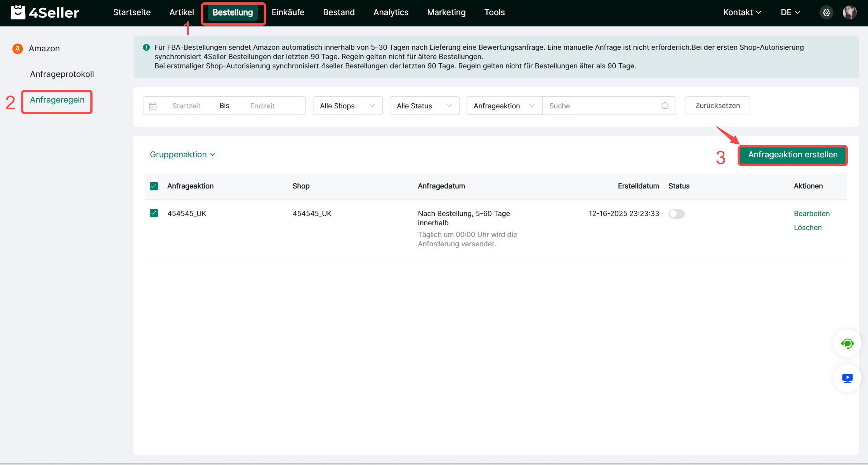Screen dimensions: 868x465
Task: Click the search magnifier icon
Action: pyautogui.click(x=665, y=106)
